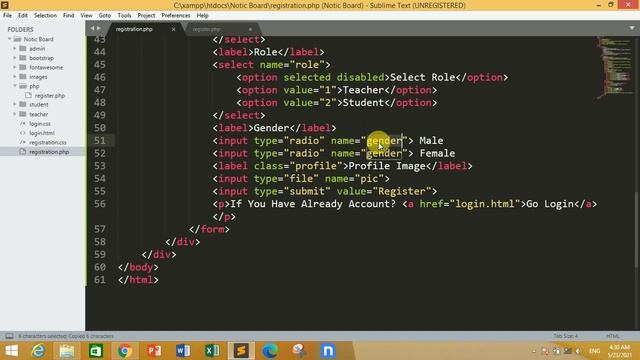Open login.css in the sidebar
This screenshot has width=640, height=360.
[40, 124]
